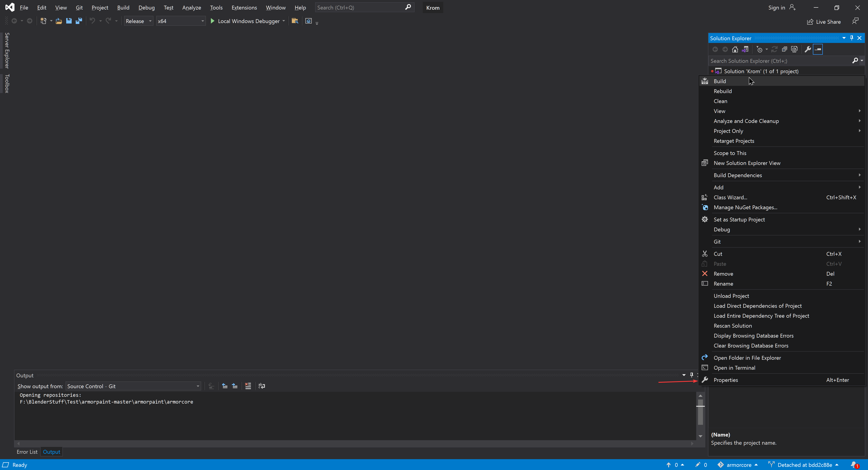Viewport: 868px width, 470px height.
Task: Click the Save All toolbar icon
Action: pyautogui.click(x=79, y=21)
